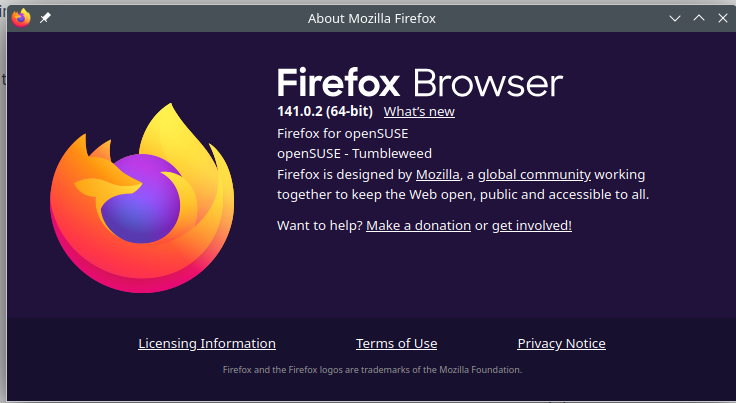
Task: Click the Firefox Browser wordmark heading
Action: 420,82
